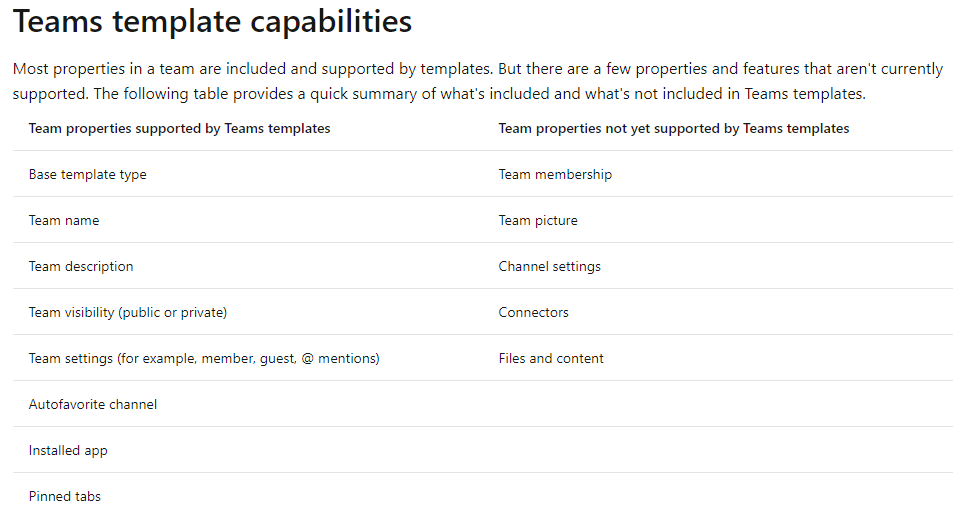
Task: Click the "not yet supported" column header
Action: coord(673,128)
